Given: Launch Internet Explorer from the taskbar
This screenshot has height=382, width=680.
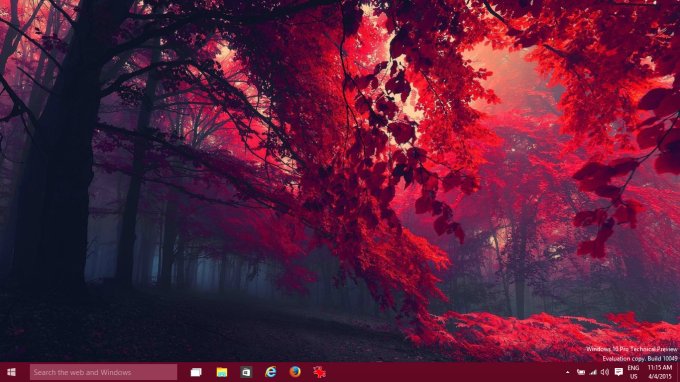Looking at the screenshot, I should pyautogui.click(x=271, y=372).
